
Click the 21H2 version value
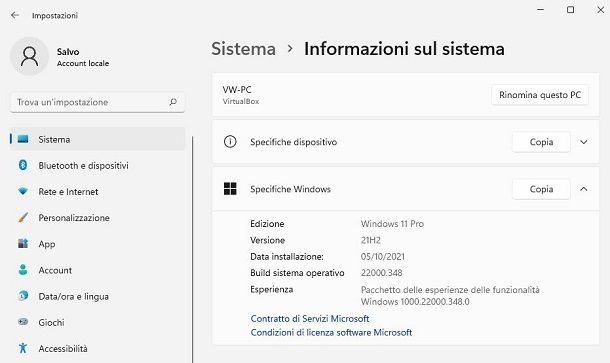pos(370,240)
